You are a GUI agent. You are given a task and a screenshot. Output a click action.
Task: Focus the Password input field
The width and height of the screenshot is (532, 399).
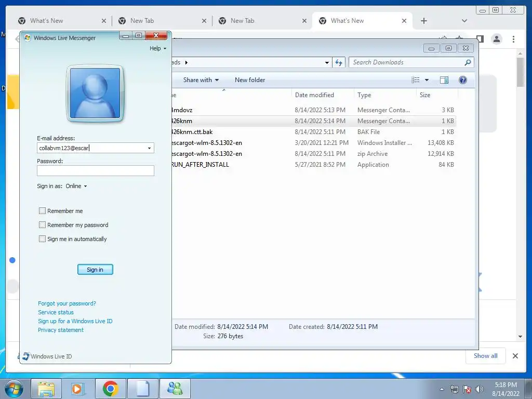[96, 170]
